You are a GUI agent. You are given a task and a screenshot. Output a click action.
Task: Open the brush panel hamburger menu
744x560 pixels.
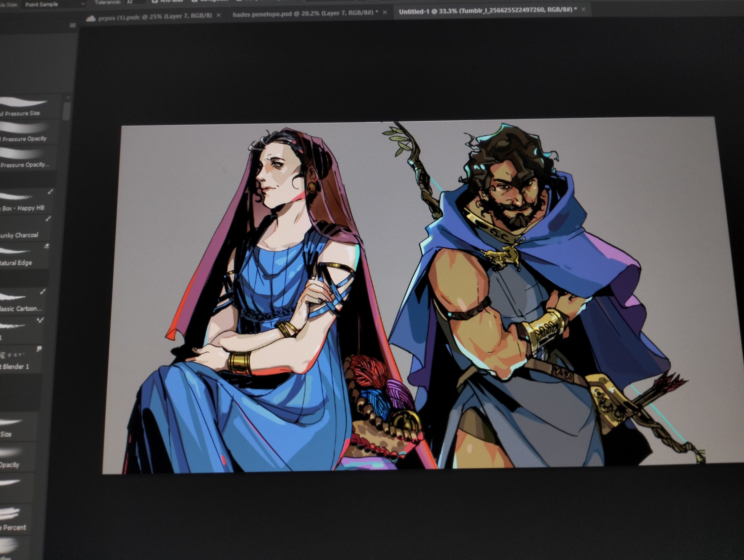pyautogui.click(x=73, y=25)
